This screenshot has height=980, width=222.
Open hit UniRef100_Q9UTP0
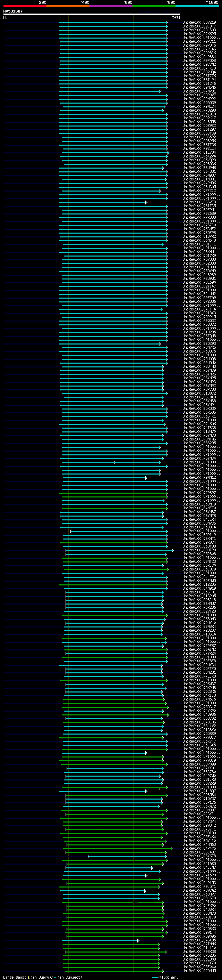pyautogui.click(x=199, y=550)
